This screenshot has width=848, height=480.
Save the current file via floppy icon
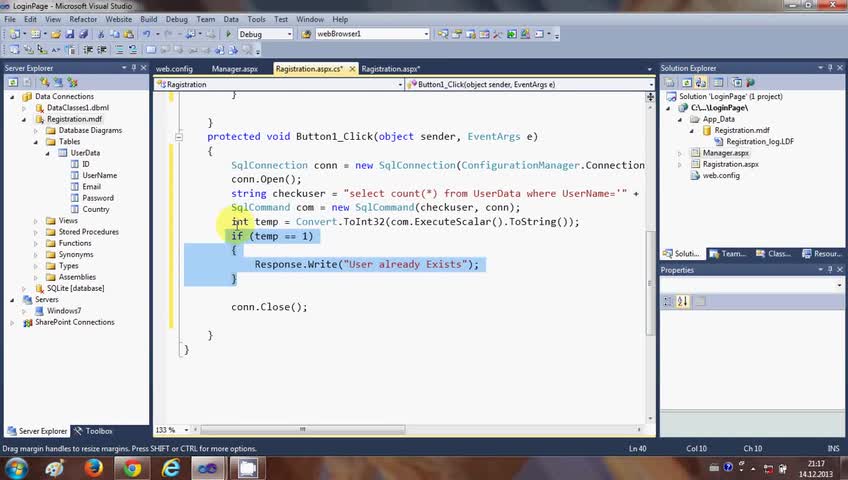click(70, 34)
